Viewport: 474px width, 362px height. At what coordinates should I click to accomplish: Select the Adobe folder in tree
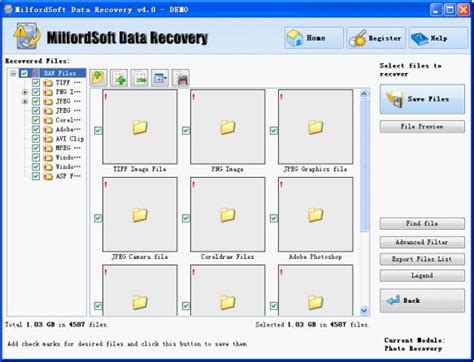tap(63, 129)
